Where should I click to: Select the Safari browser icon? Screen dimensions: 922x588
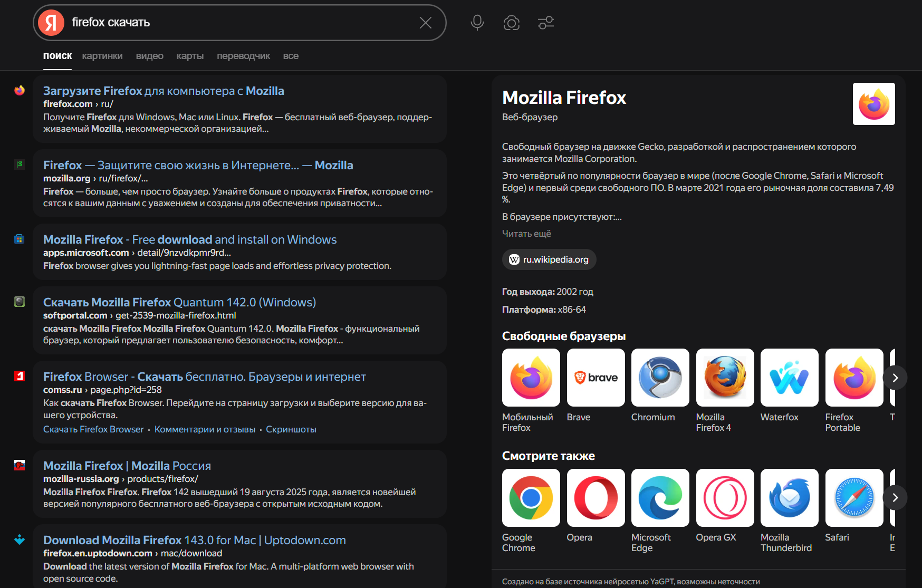pyautogui.click(x=854, y=498)
